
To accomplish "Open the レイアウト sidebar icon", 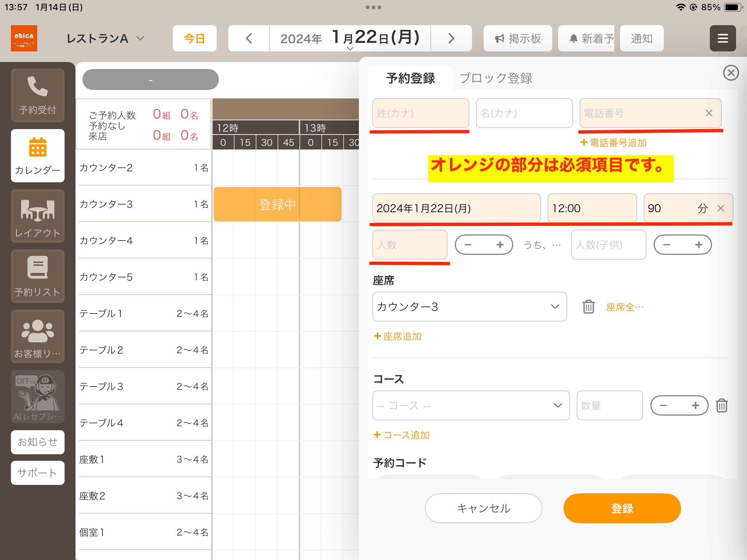I will (x=38, y=216).
